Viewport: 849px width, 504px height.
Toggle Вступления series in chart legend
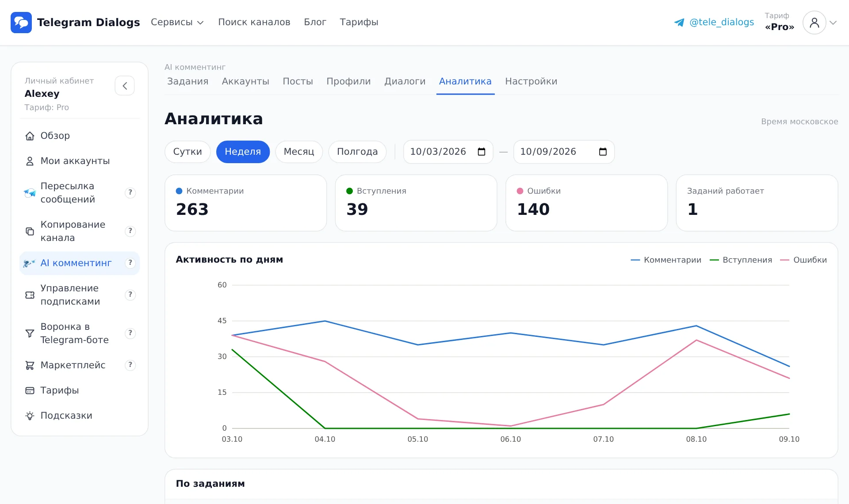pos(741,260)
